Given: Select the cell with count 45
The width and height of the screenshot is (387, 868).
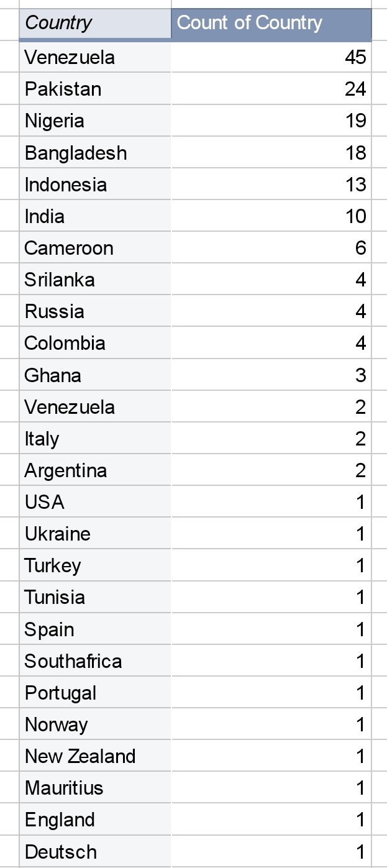Looking at the screenshot, I should [x=271, y=57].
